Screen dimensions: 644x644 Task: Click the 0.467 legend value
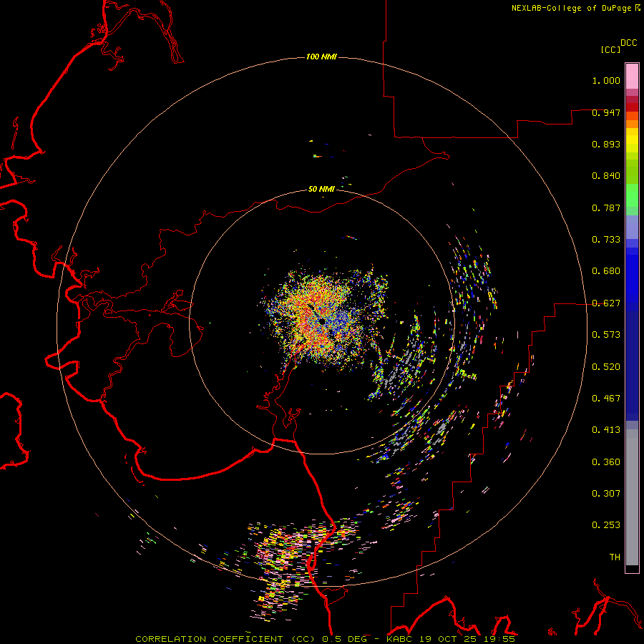point(606,399)
